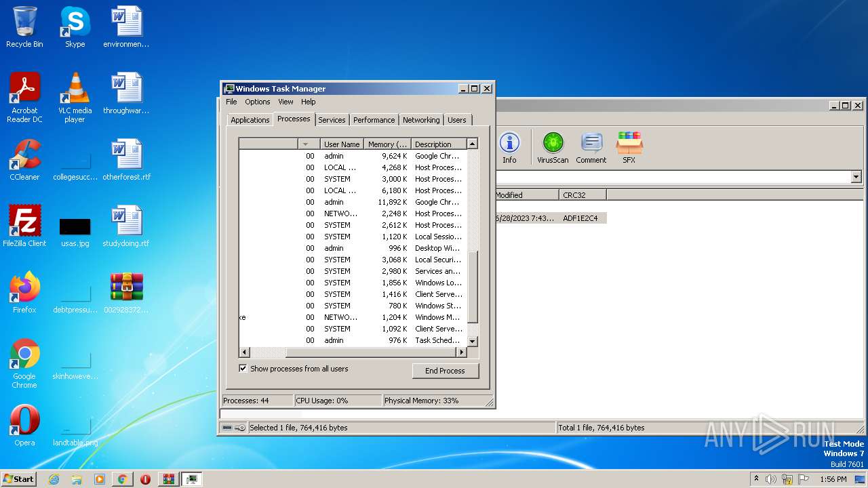The image size is (868, 488).
Task: Open address dropdown in WinRAR window
Action: click(x=856, y=177)
